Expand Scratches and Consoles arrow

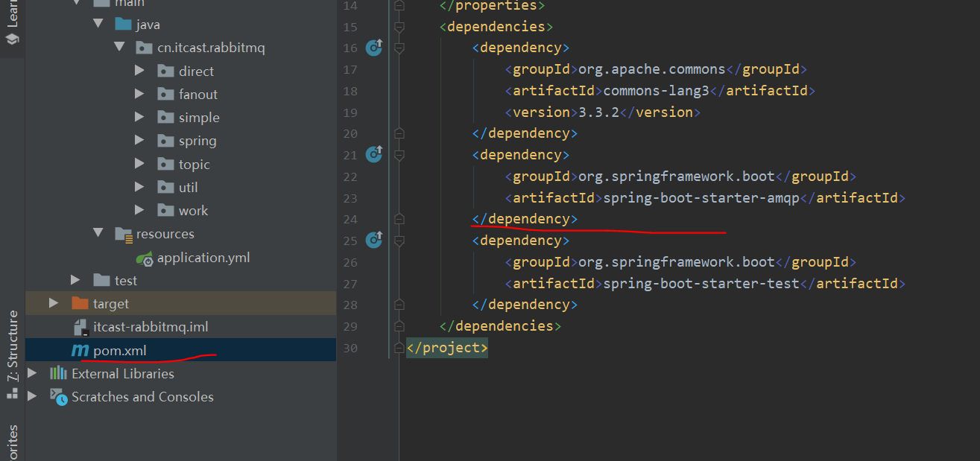pyautogui.click(x=32, y=396)
